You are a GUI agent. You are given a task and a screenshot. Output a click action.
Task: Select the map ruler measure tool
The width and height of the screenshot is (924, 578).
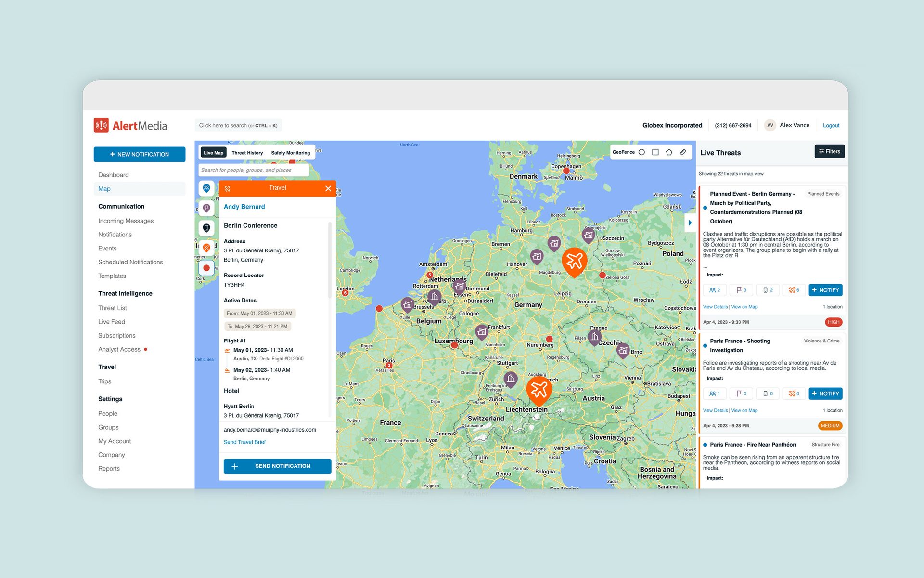(x=683, y=152)
